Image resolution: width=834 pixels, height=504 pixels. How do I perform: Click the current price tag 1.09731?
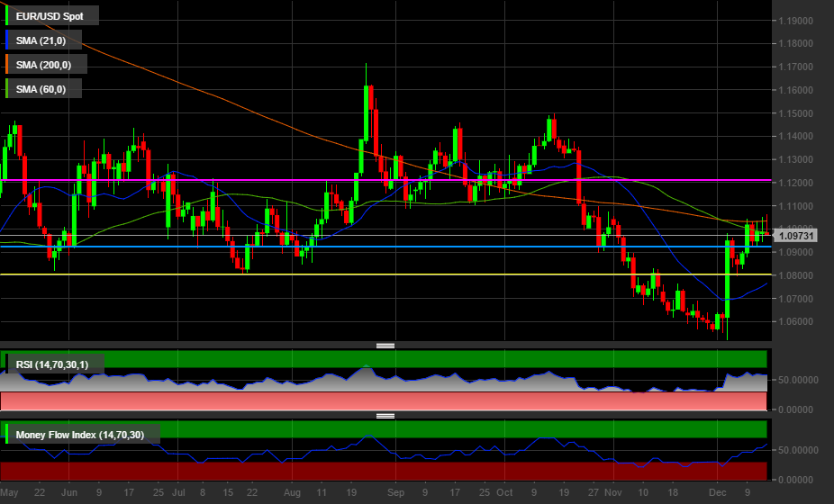pos(797,236)
